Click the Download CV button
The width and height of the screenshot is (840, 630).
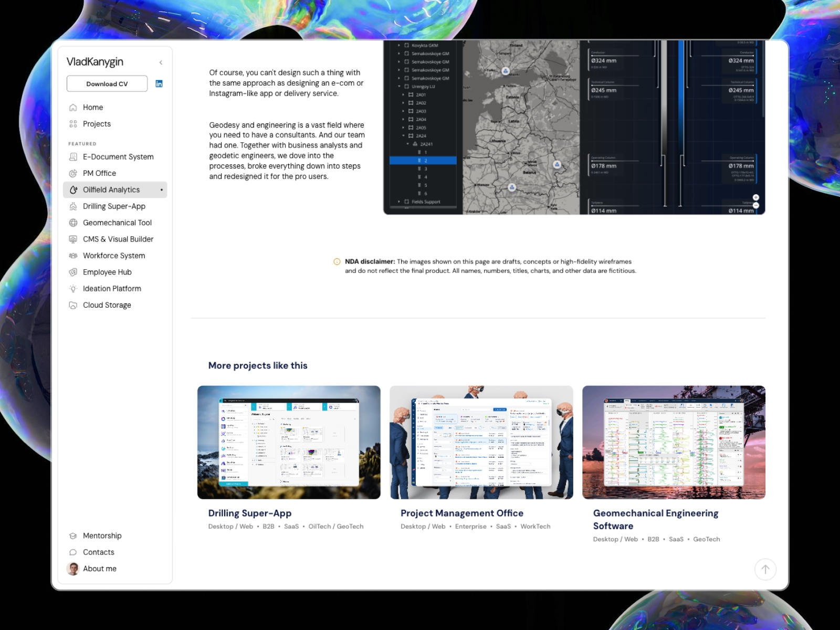107,84
